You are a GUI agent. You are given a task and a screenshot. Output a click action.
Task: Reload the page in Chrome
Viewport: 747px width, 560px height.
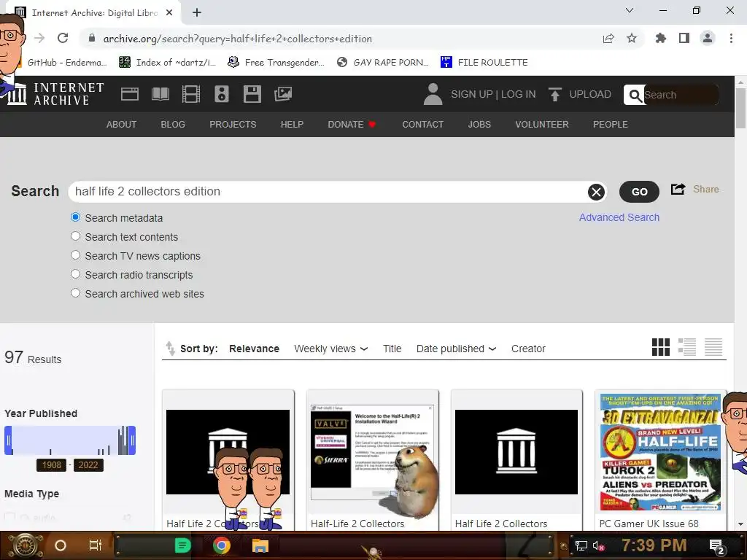click(x=63, y=38)
